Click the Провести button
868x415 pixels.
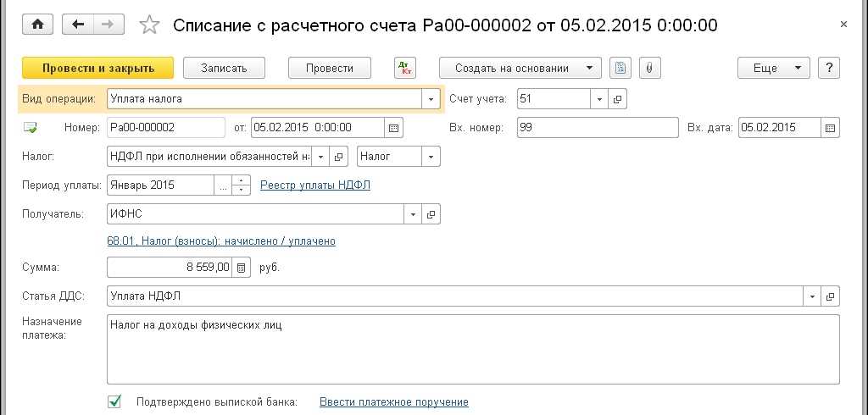330,68
